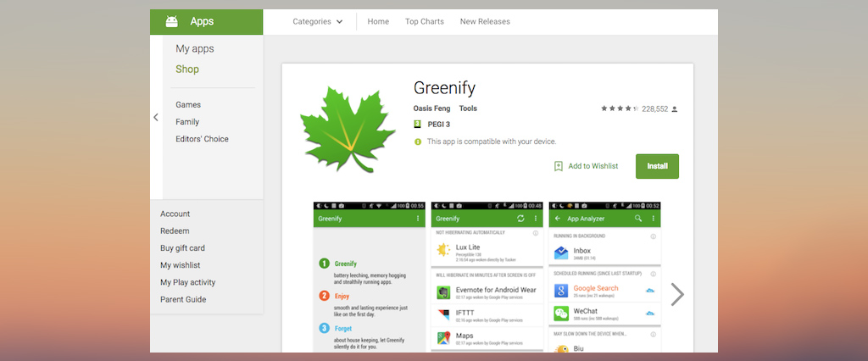Open the New Releases tab
Viewport: 868px width, 361px height.
click(x=485, y=22)
